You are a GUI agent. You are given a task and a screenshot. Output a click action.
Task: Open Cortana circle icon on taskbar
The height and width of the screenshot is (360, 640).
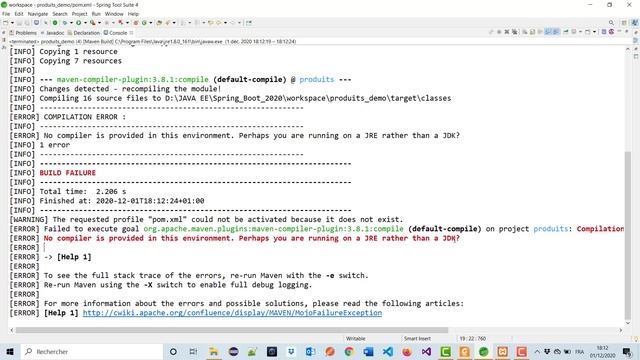pyautogui.click(x=173, y=351)
